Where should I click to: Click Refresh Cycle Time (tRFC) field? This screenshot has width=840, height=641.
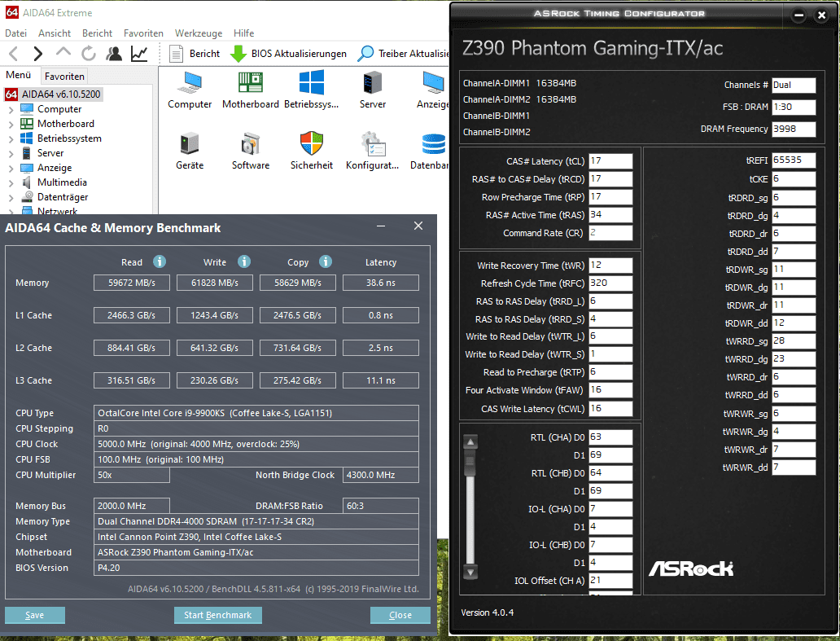[x=610, y=283]
